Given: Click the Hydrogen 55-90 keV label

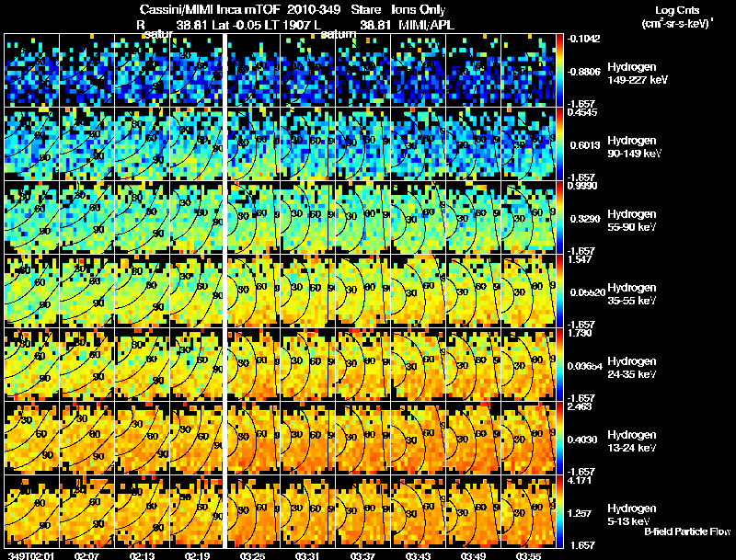Looking at the screenshot, I should pos(632,221).
